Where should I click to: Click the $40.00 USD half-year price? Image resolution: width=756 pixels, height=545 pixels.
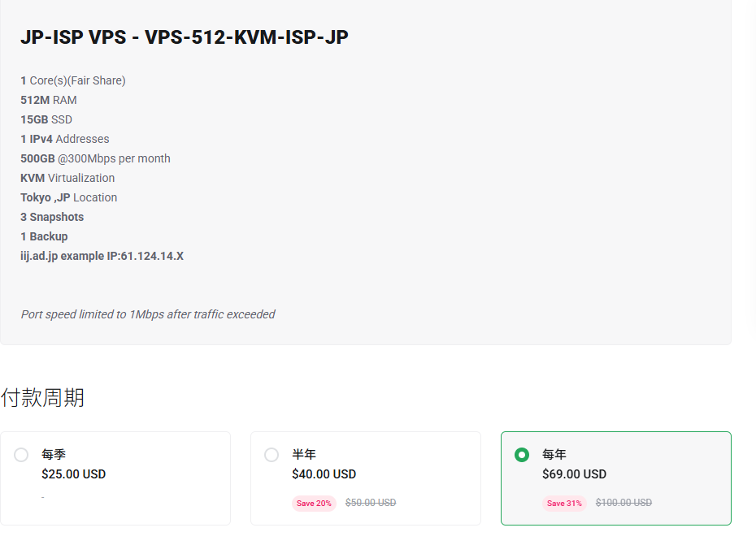[x=324, y=474]
